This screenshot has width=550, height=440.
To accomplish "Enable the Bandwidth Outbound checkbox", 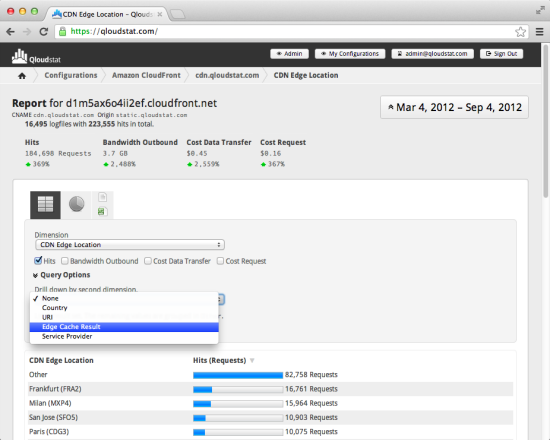I will (x=65, y=261).
